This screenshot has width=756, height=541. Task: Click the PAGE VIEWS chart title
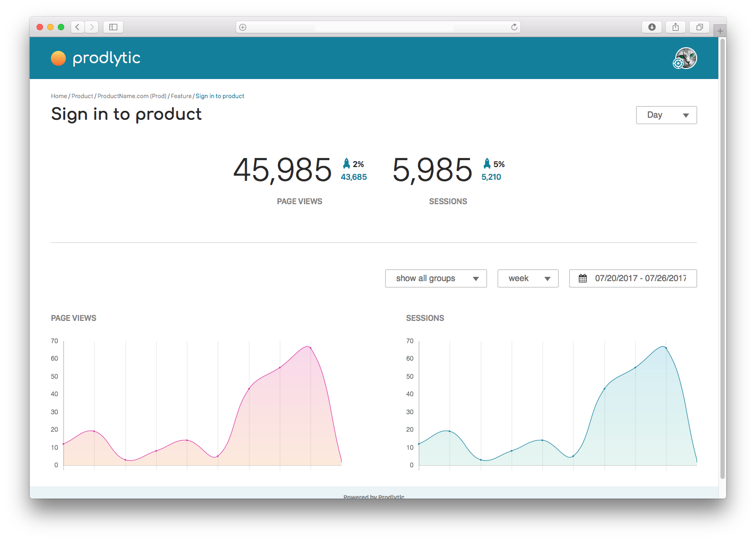74,318
